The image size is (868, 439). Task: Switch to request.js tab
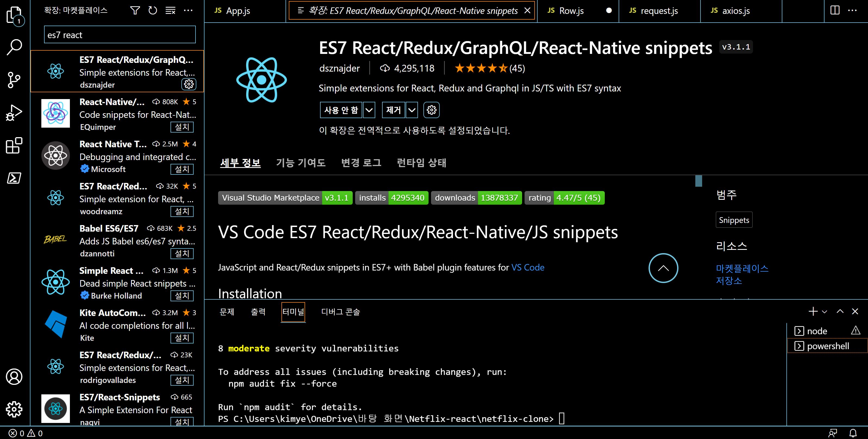coord(659,11)
